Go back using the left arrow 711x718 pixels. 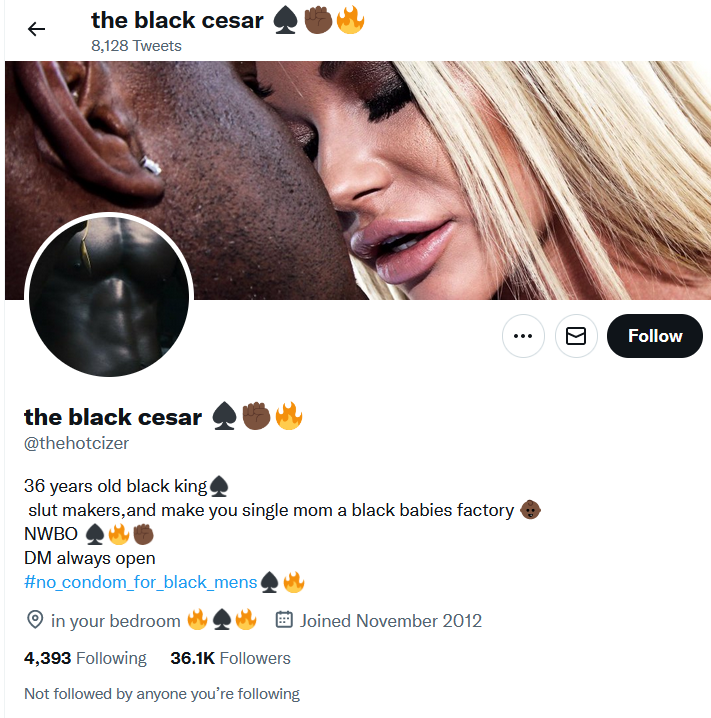pyautogui.click(x=36, y=29)
